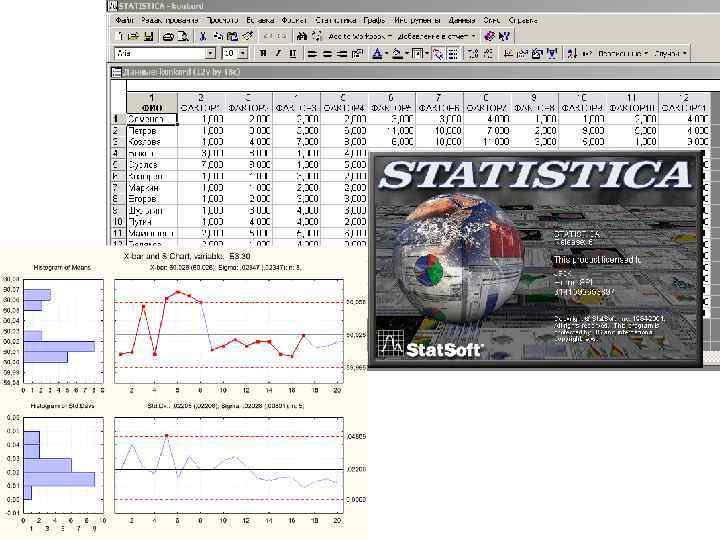Open the add-to-report dropdown in Russian
Image resolution: width=720 pixels, height=540 pixels.
click(436, 36)
